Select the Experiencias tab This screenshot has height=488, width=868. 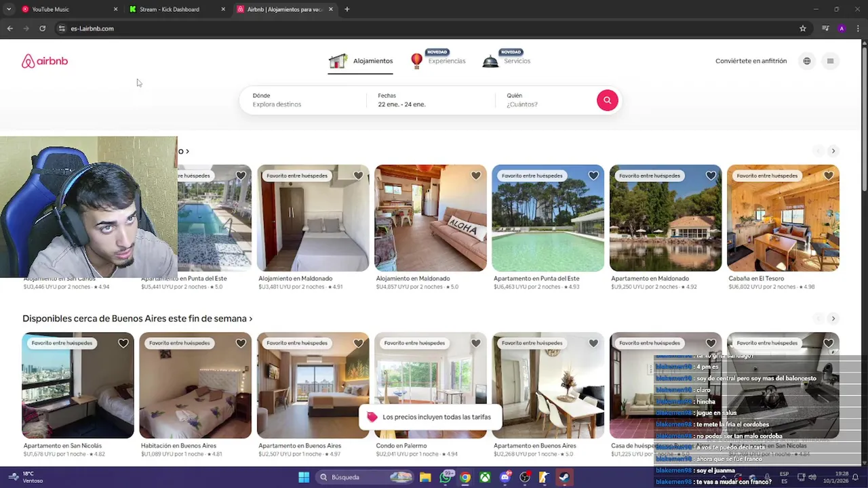pyautogui.click(x=438, y=61)
